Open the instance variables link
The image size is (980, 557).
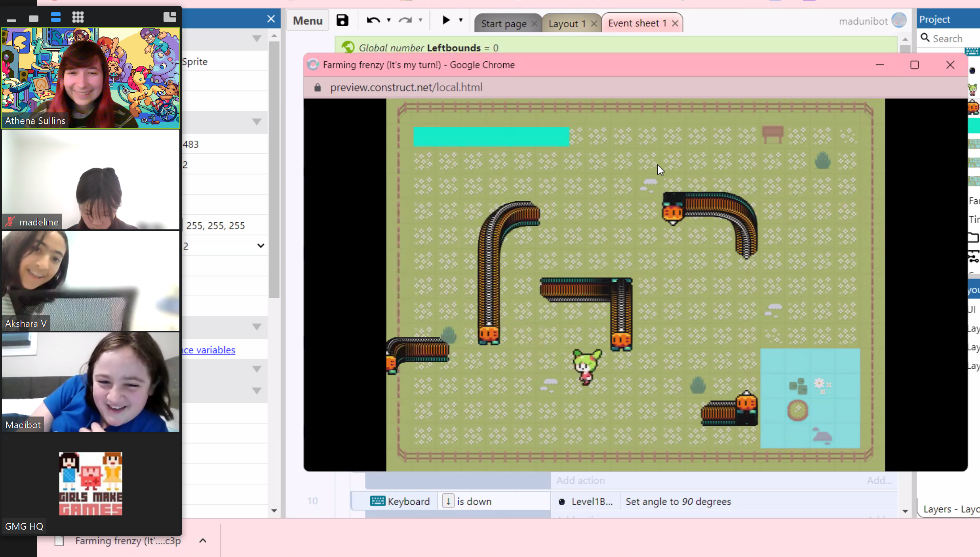(x=209, y=350)
